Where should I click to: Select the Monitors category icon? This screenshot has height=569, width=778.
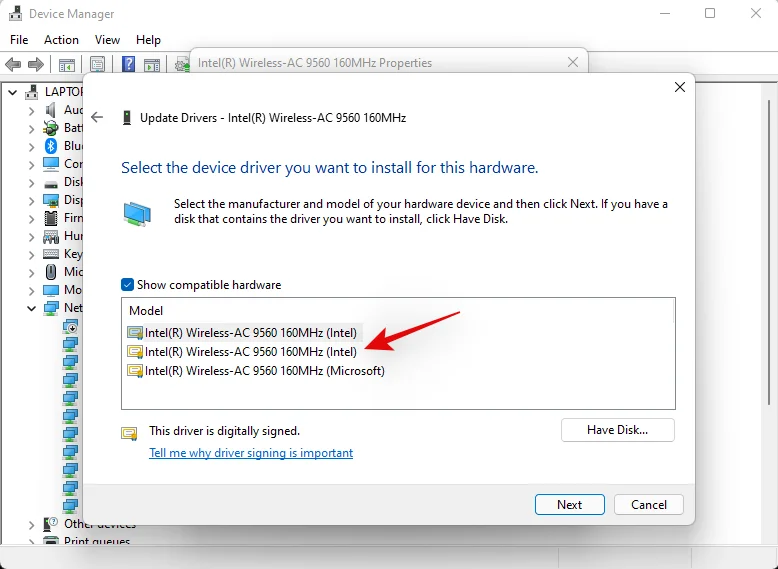click(x=51, y=290)
